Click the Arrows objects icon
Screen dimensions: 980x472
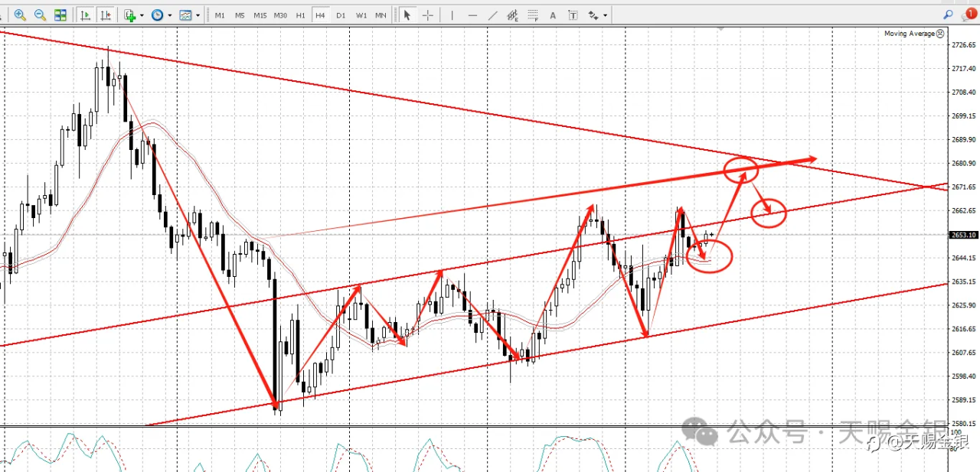point(593,15)
